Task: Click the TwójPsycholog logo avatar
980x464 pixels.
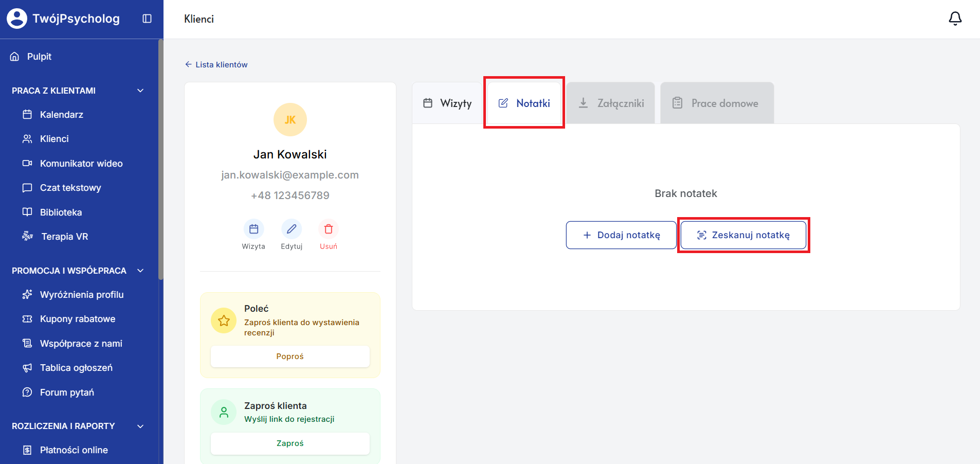Action: 17,19
